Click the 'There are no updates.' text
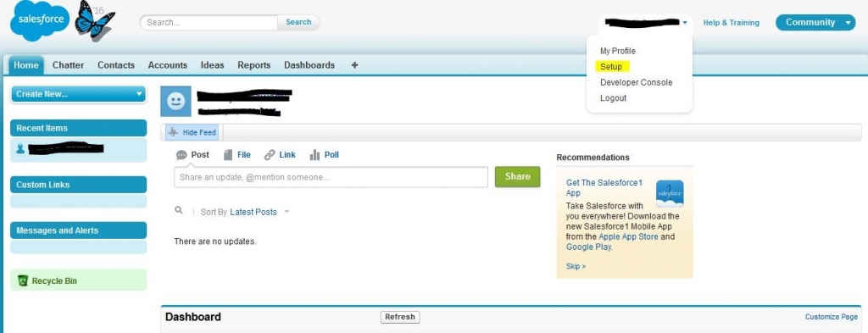Viewport: 868px width, 333px height. pos(215,241)
